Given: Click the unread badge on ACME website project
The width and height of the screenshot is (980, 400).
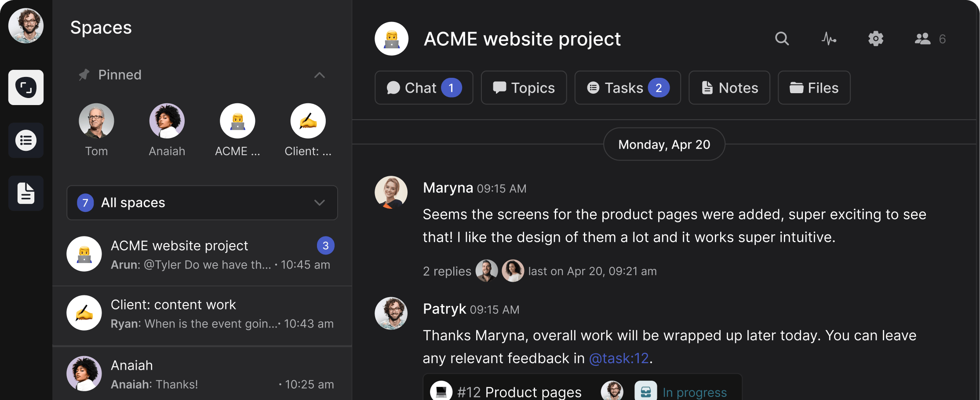Looking at the screenshot, I should pos(326,245).
